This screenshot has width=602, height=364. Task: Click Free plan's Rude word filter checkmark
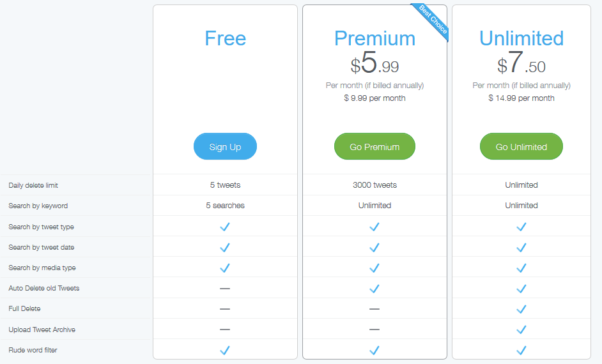(225, 350)
